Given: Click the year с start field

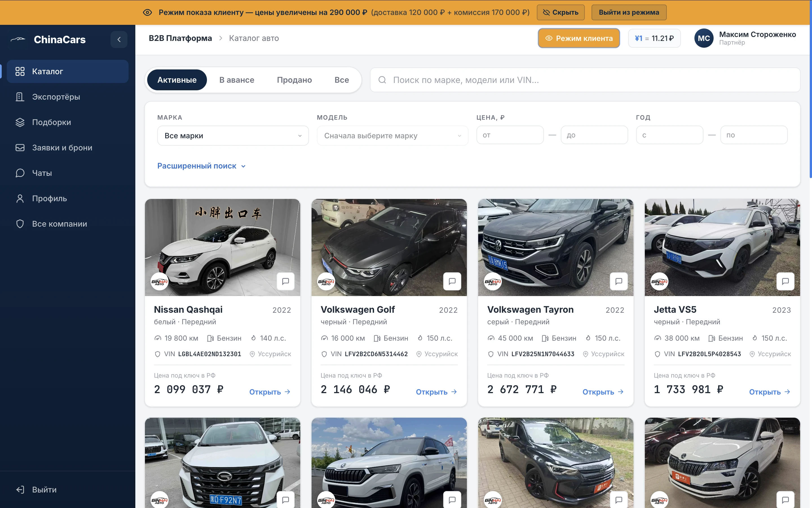Looking at the screenshot, I should pos(669,135).
